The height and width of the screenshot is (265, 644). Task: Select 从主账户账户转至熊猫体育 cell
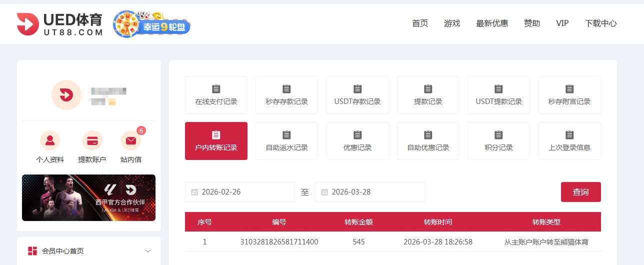tap(546, 242)
